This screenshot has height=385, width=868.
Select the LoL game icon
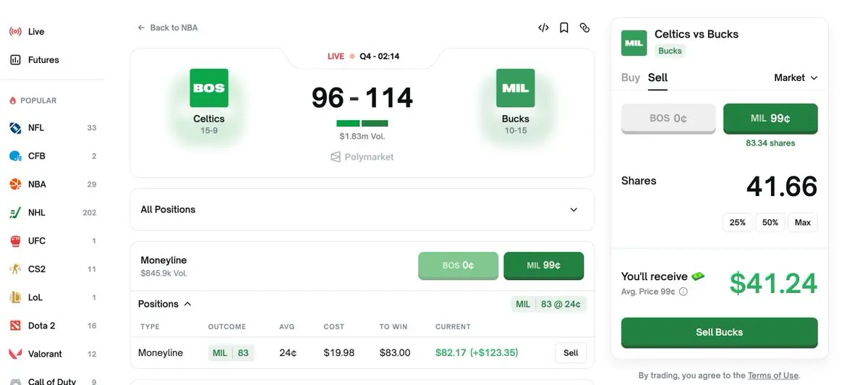tap(15, 297)
